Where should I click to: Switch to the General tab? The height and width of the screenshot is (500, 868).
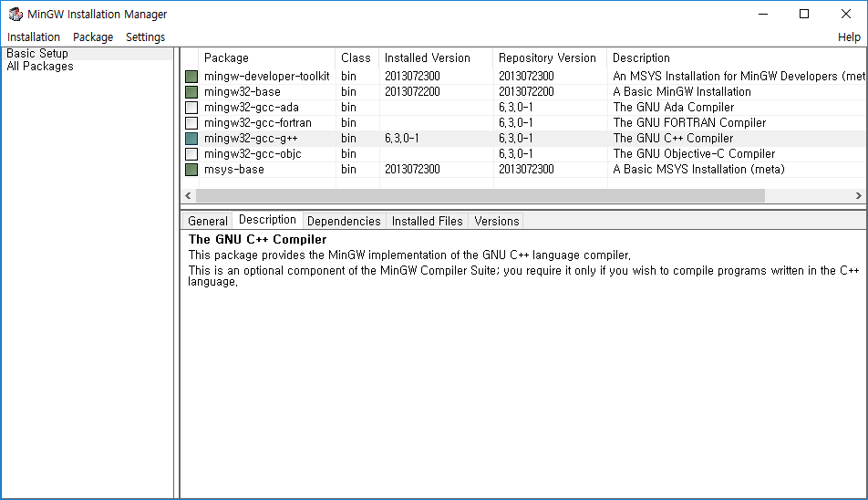tap(208, 221)
